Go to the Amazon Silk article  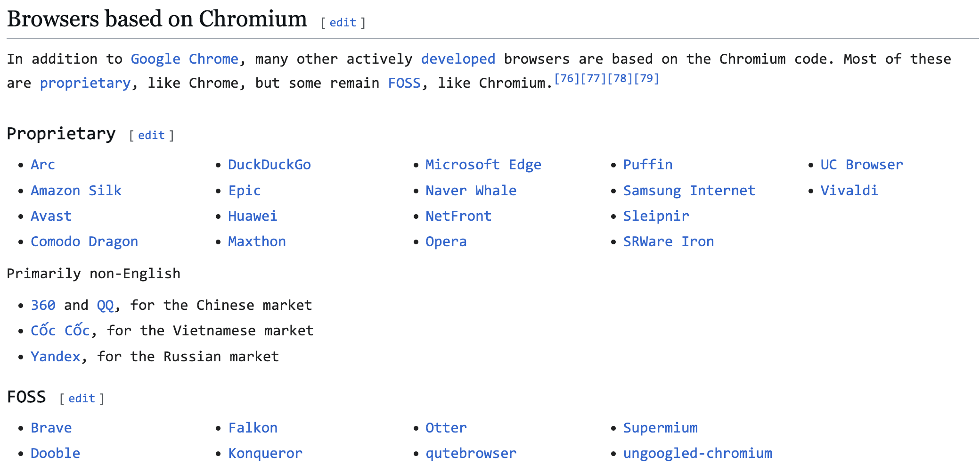tap(76, 191)
